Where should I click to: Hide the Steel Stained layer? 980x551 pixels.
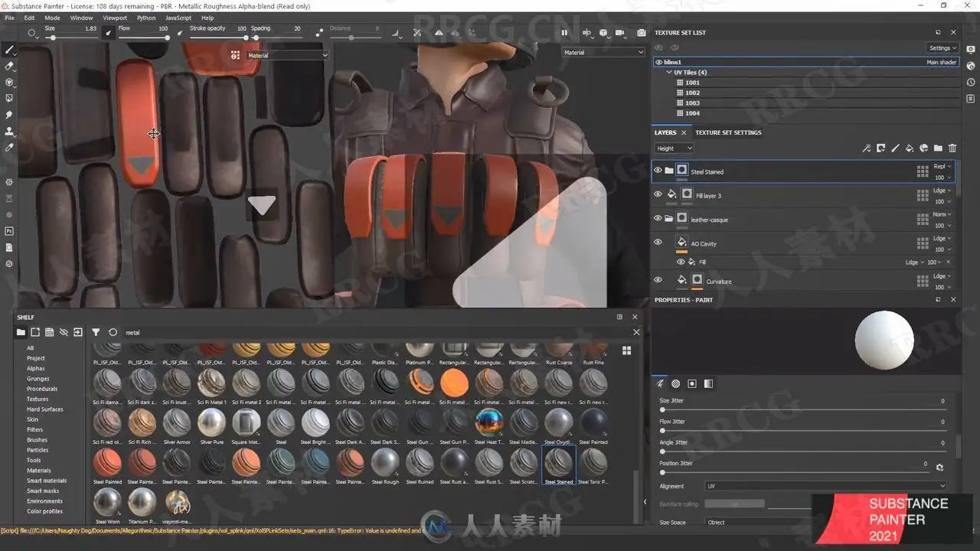click(658, 171)
